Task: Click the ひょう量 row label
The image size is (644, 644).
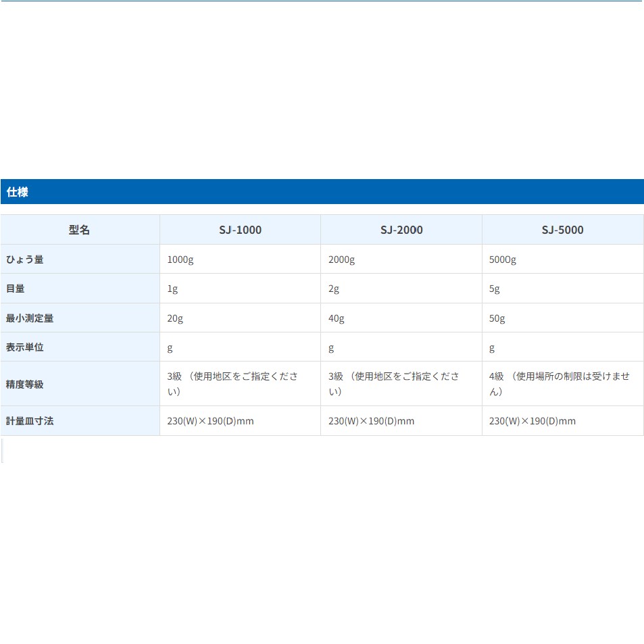Action: [25, 259]
